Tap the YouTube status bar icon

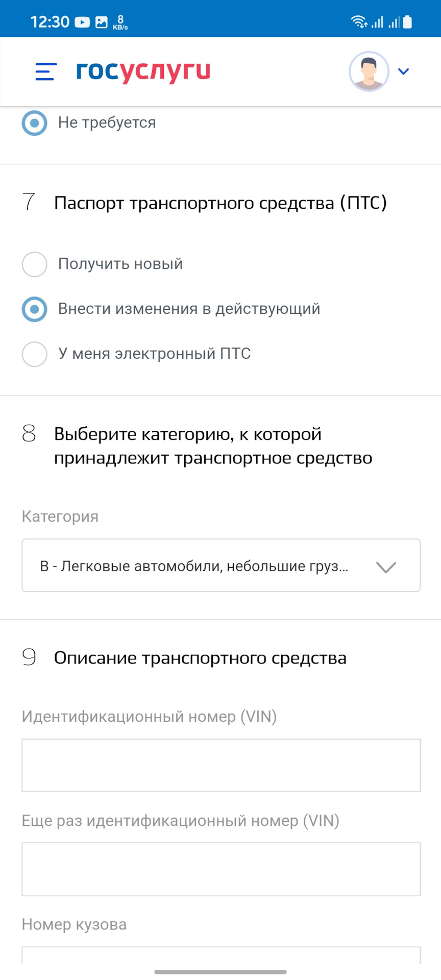(82, 22)
